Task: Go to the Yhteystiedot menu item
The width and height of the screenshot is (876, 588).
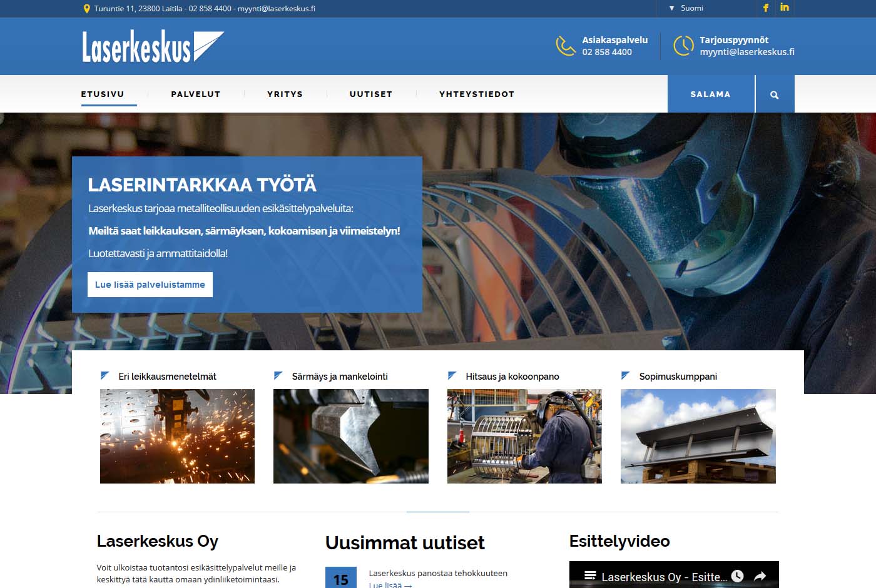Action: tap(477, 94)
